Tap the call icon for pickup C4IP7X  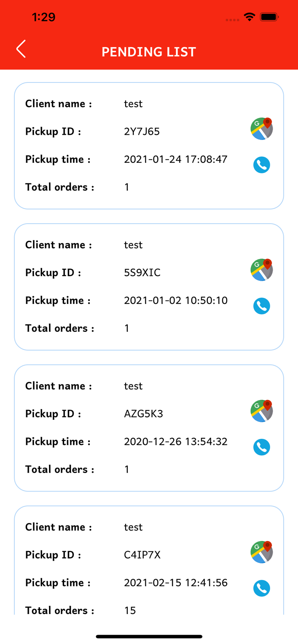pyautogui.click(x=261, y=588)
